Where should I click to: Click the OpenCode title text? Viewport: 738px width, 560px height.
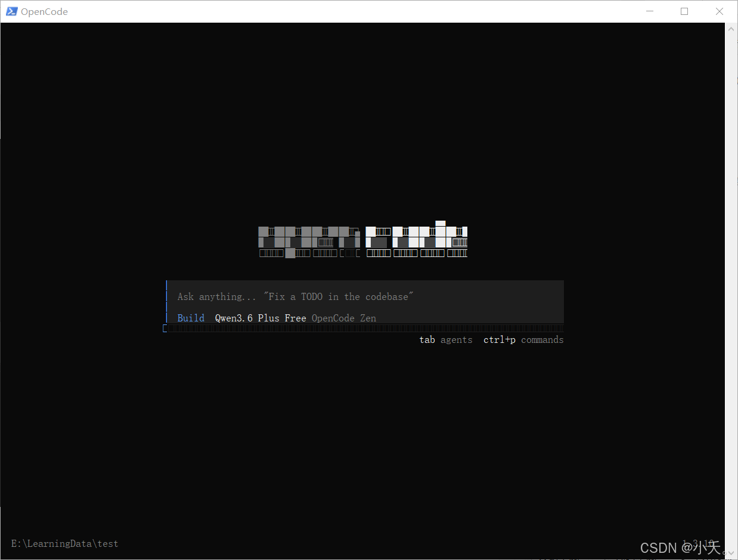point(44,11)
